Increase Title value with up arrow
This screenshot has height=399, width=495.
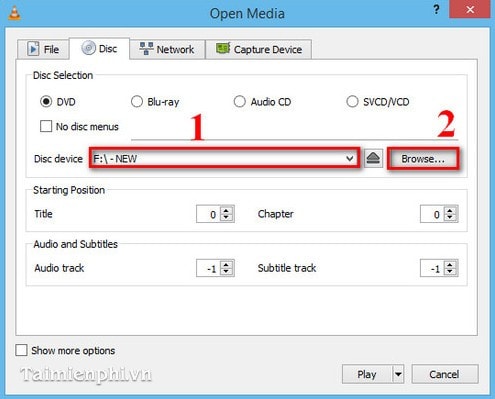click(x=227, y=210)
